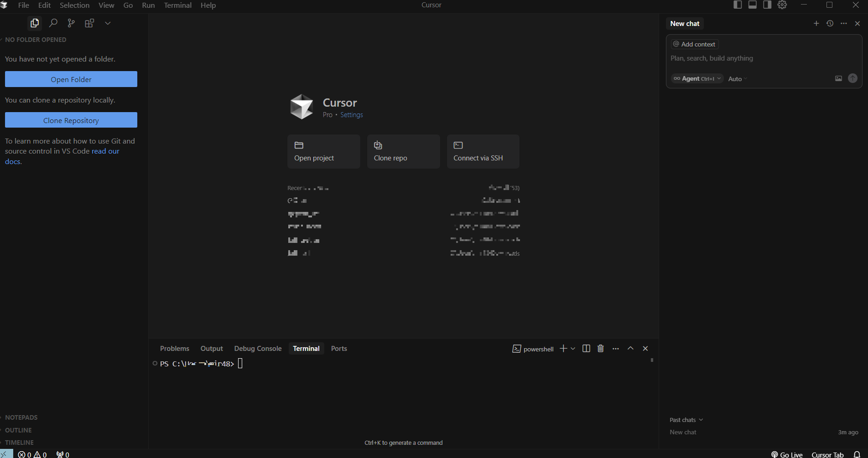Screen dimensions: 868x458
Task: Open the File menu
Action: coord(24,5)
